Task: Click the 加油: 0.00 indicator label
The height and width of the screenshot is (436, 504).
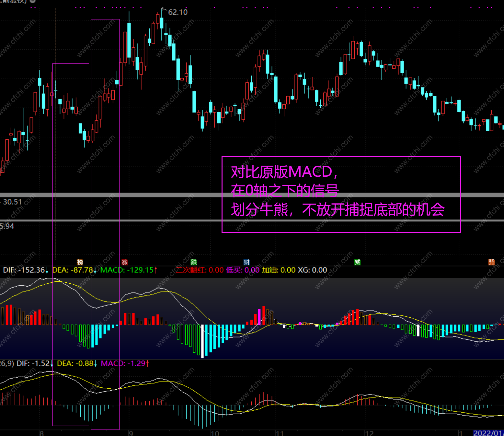Action: click(279, 270)
